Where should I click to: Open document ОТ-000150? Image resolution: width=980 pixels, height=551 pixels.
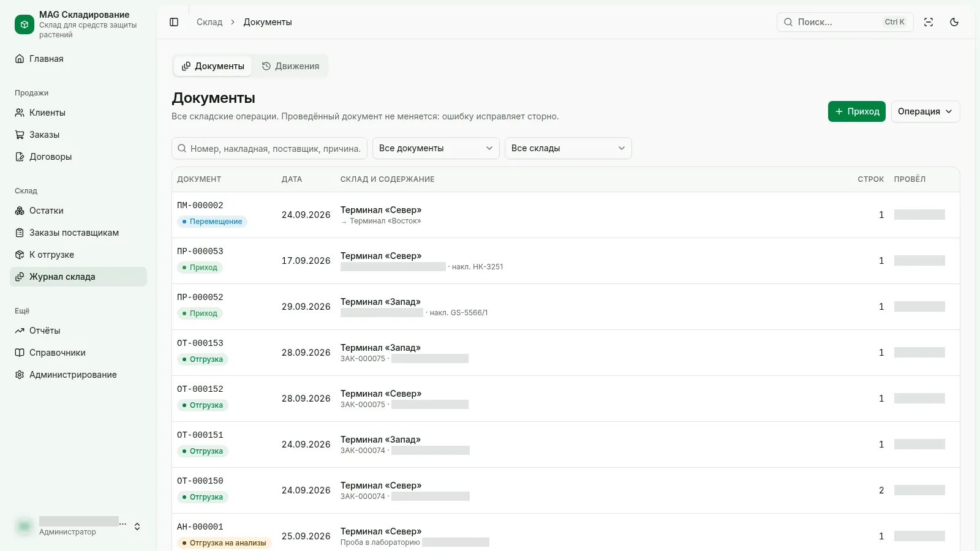[x=200, y=481]
